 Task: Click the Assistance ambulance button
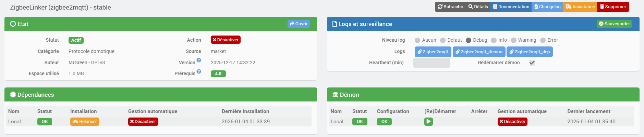pyautogui.click(x=580, y=7)
